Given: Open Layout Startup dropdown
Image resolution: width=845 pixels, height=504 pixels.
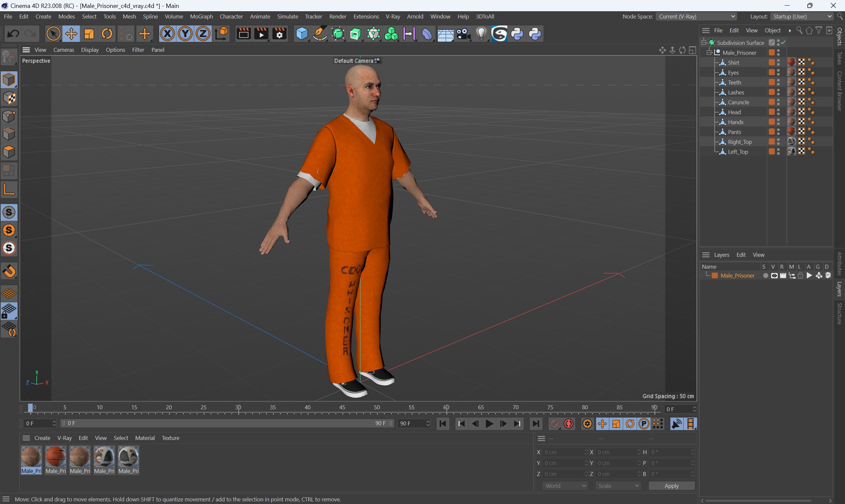Looking at the screenshot, I should 802,16.
